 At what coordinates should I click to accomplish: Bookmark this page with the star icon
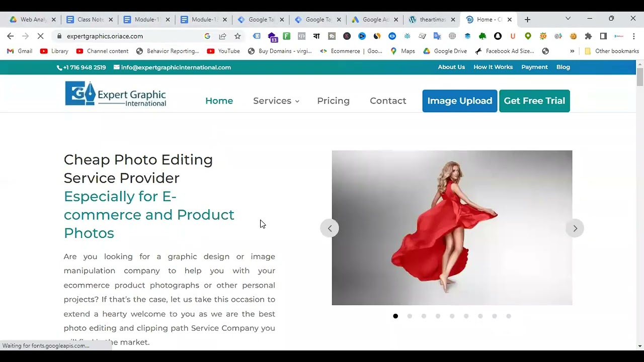tap(237, 36)
